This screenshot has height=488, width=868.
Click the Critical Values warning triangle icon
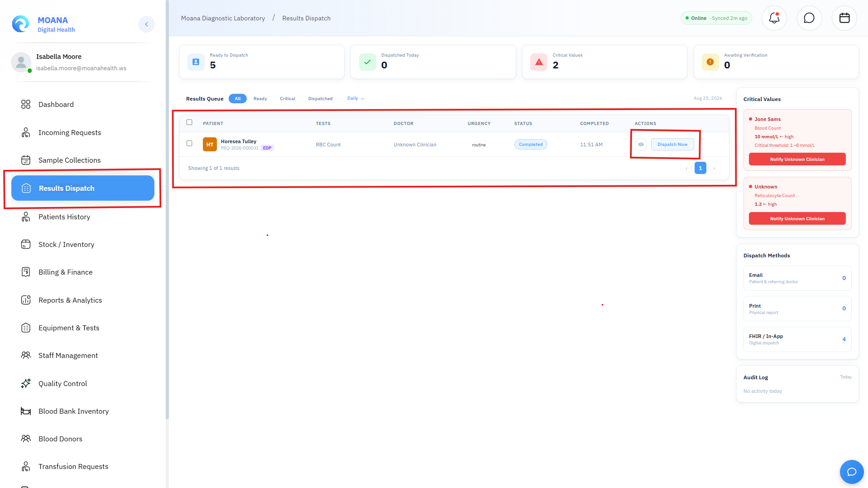click(539, 62)
